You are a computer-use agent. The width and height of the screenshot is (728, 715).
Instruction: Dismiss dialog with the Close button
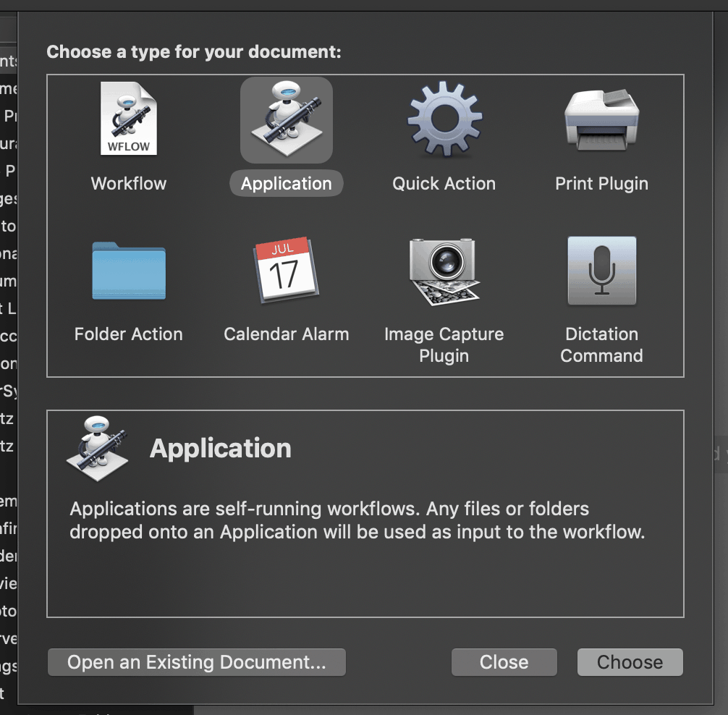point(504,662)
